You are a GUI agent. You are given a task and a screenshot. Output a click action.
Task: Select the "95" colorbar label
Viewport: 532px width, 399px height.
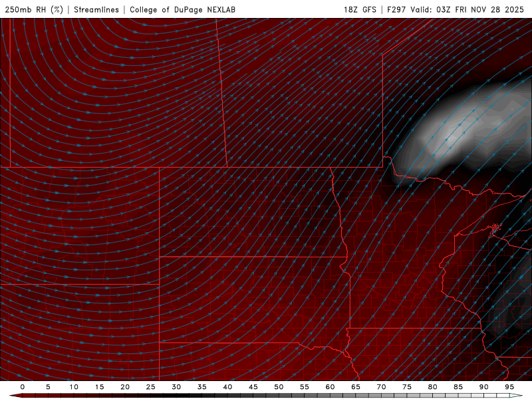tap(509, 387)
